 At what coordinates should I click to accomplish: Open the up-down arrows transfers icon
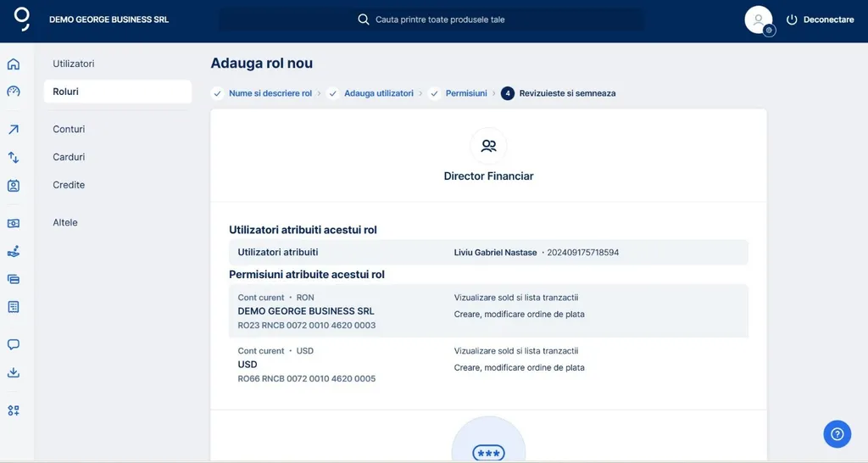point(14,157)
